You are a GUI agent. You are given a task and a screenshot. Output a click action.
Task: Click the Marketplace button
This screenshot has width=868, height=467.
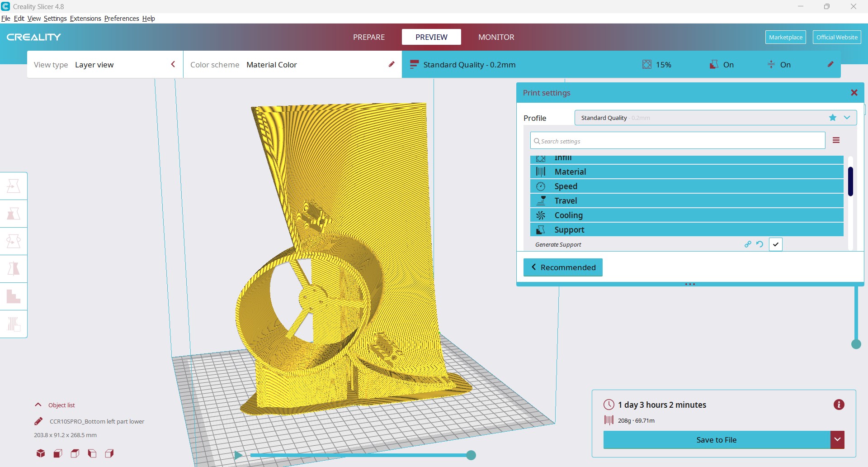click(786, 37)
